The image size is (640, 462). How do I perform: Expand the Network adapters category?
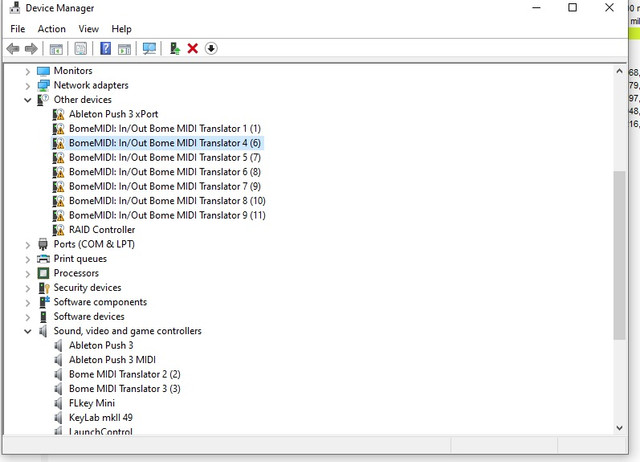click(x=27, y=86)
